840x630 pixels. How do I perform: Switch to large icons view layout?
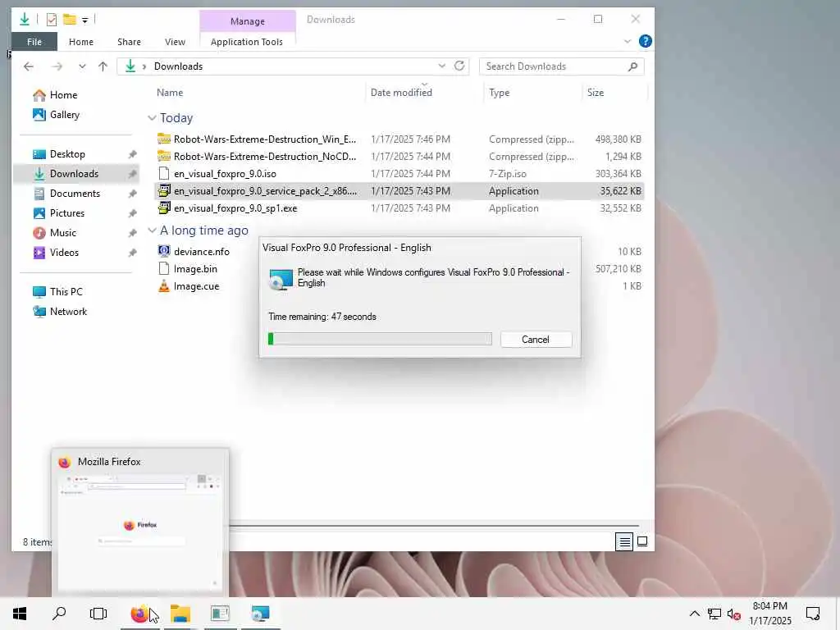click(x=642, y=541)
